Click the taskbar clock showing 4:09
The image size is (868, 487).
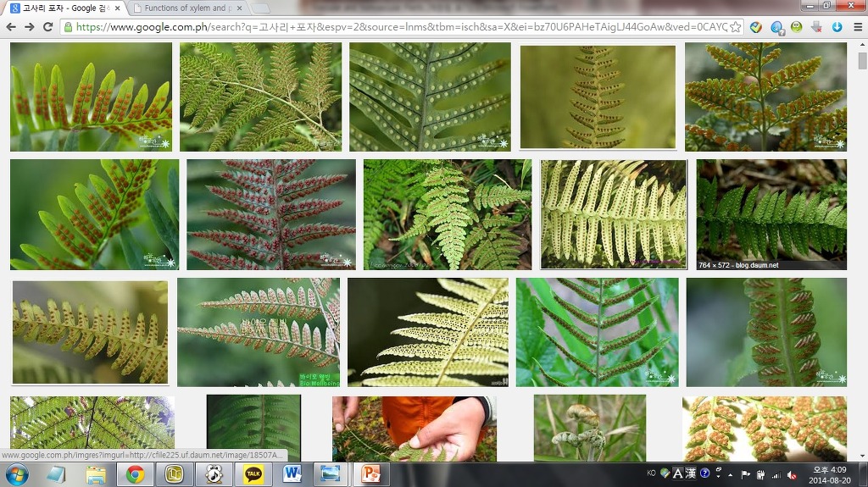829,475
